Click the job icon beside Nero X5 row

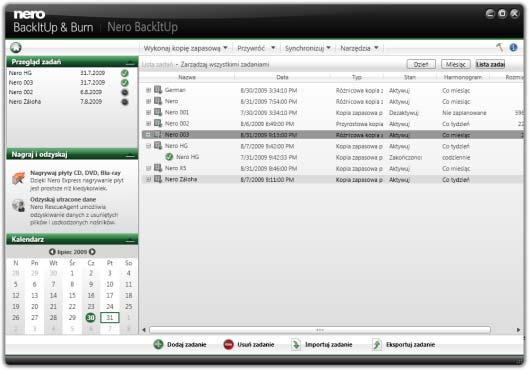[x=158, y=168]
